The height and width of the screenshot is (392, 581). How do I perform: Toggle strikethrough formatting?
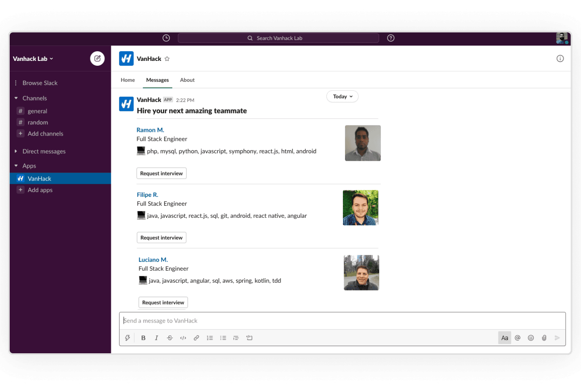click(x=170, y=338)
